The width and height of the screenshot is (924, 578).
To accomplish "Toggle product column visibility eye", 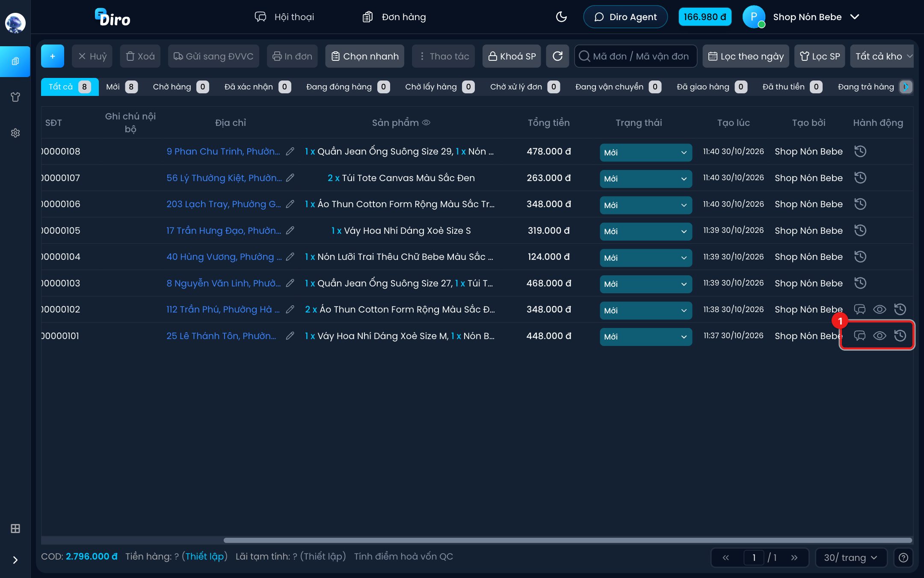I will point(426,122).
